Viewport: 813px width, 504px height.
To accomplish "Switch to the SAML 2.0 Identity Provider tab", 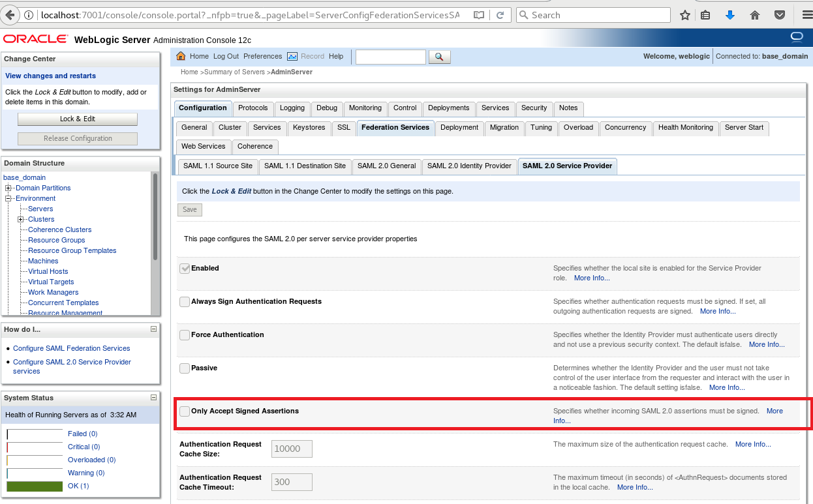I will pyautogui.click(x=469, y=166).
